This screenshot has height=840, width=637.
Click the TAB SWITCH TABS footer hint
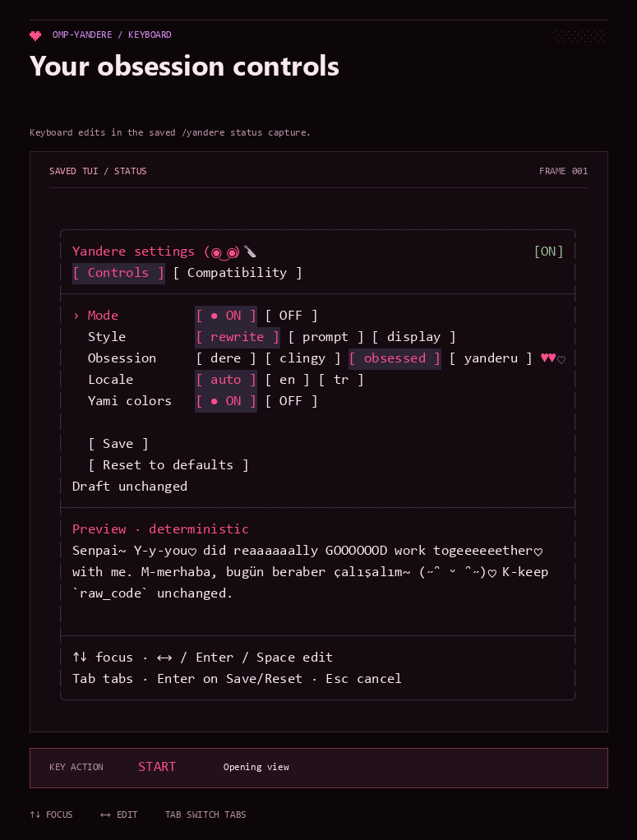tap(205, 815)
